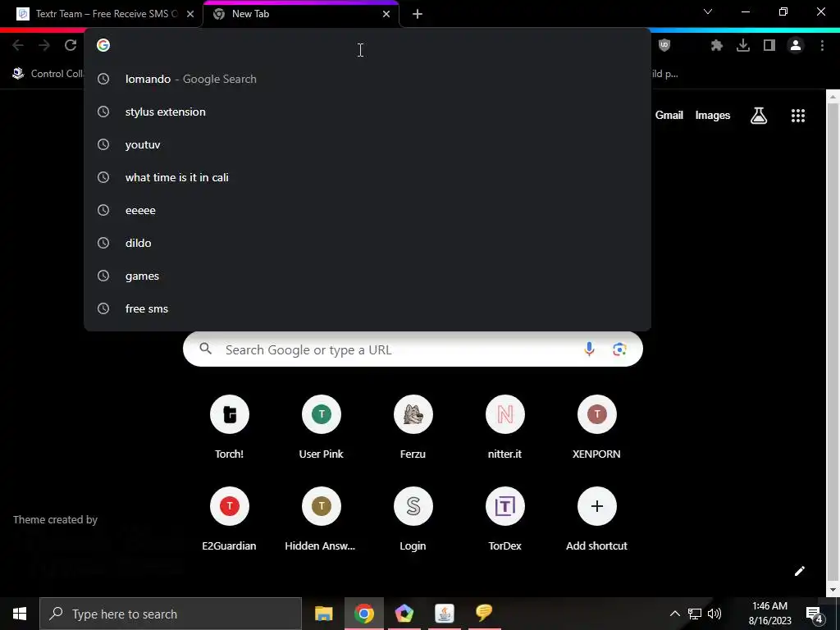Open the uBlock Origin shield extension

[664, 46]
